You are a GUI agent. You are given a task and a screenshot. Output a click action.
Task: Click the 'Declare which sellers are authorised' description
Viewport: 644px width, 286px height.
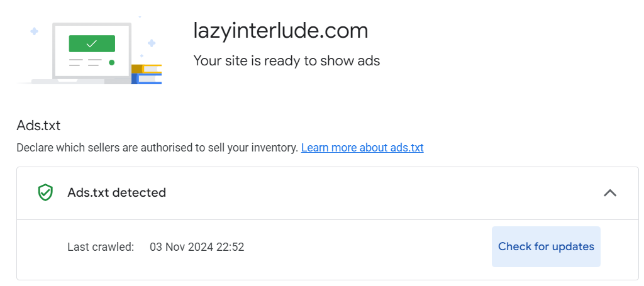(157, 148)
